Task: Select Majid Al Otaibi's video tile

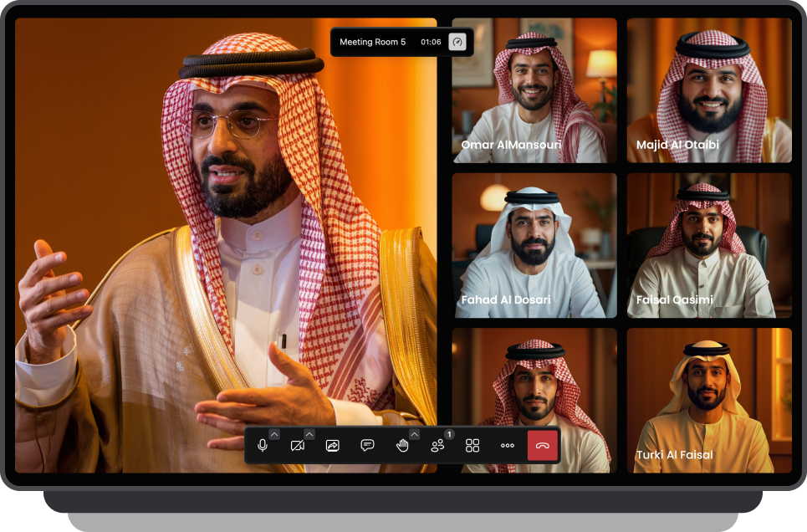Action: click(709, 90)
